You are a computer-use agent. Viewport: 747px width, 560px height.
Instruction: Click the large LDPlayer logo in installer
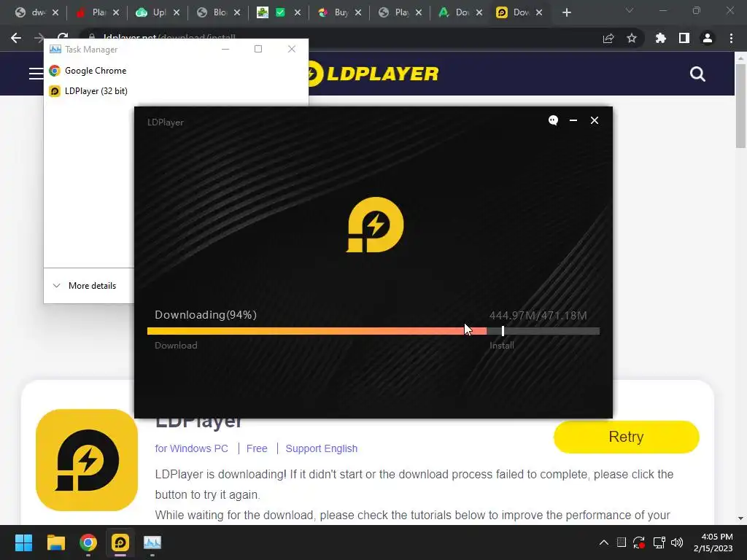(x=375, y=225)
